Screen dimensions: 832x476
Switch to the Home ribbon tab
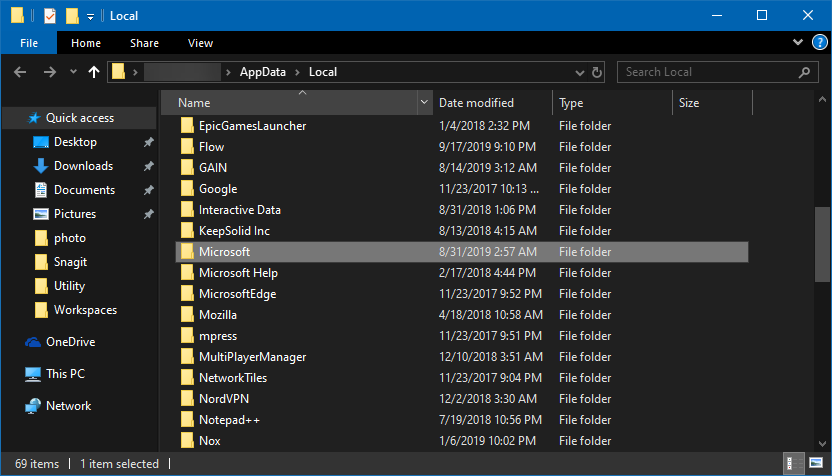(x=86, y=43)
